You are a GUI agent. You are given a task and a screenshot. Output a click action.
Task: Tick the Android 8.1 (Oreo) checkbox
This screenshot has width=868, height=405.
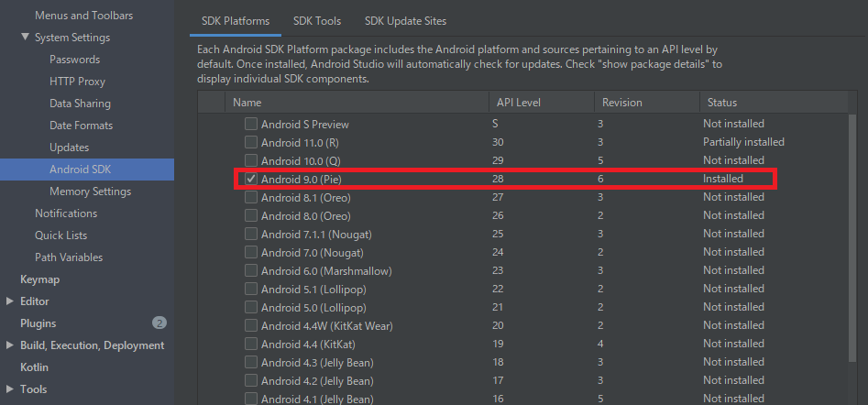[x=251, y=197]
